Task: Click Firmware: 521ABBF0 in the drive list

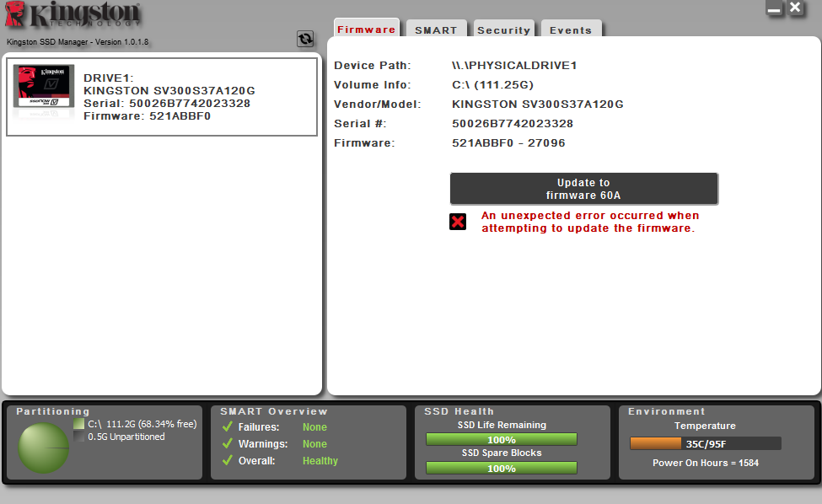Action: coord(147,115)
